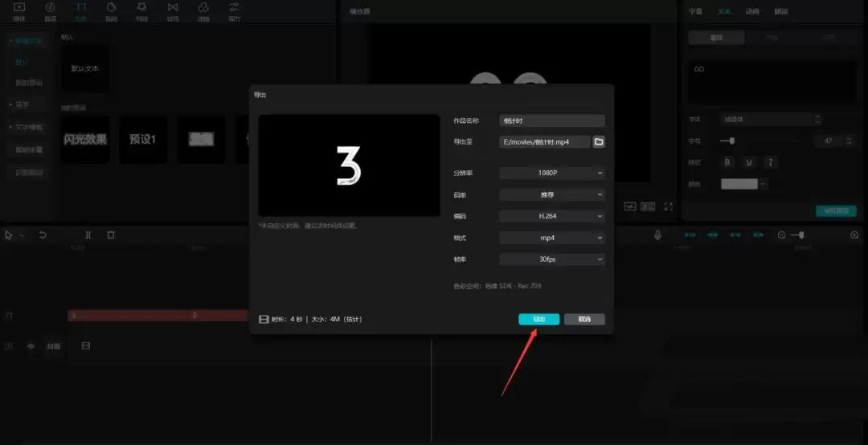Select the split tool icon in timeline toolbar
The width and height of the screenshot is (868, 445).
pos(88,235)
